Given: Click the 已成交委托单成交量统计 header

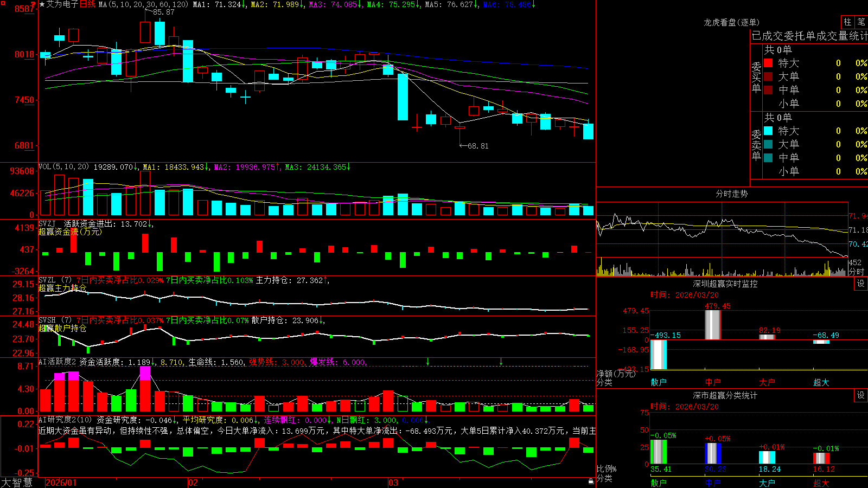Looking at the screenshot, I should pyautogui.click(x=809, y=36).
